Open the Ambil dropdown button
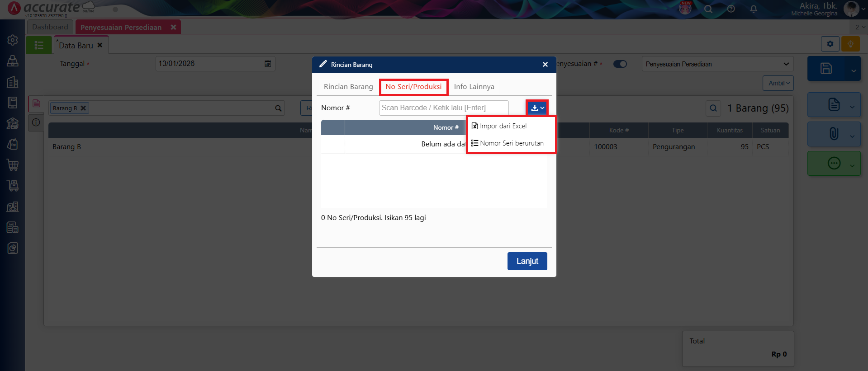The width and height of the screenshot is (868, 371). pyautogui.click(x=778, y=83)
